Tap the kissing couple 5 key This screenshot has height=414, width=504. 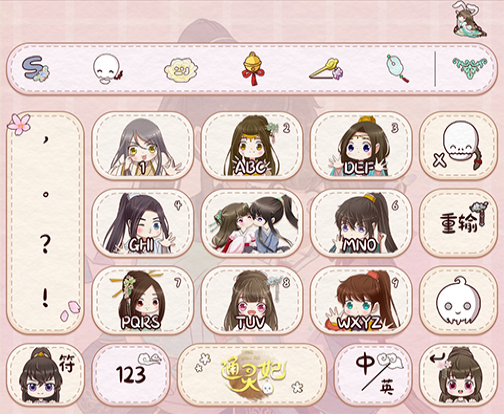[252, 223]
